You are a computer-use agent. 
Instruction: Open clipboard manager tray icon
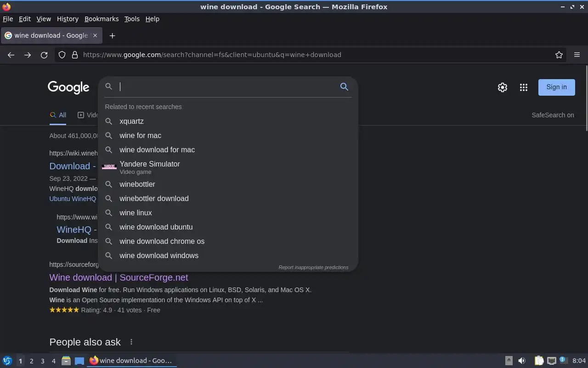(539, 361)
